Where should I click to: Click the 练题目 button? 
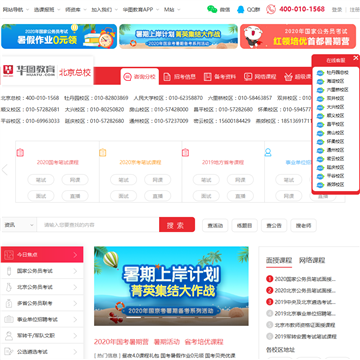(245, 226)
